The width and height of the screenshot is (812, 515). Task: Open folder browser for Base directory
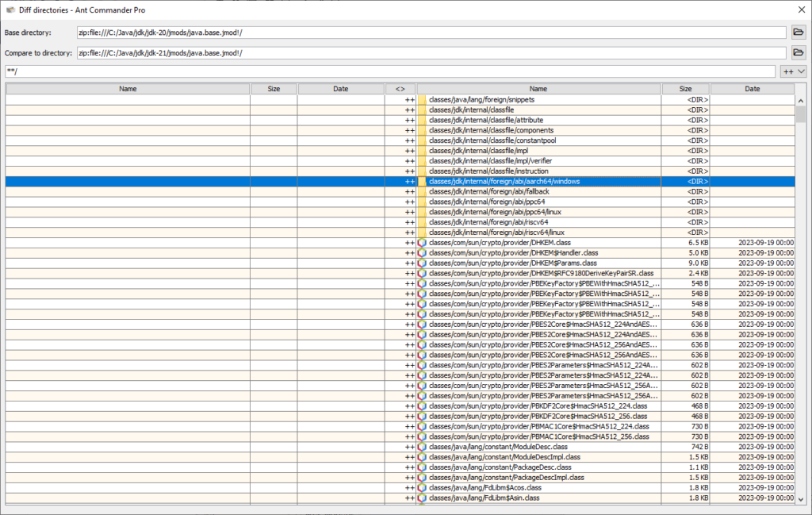pyautogui.click(x=798, y=32)
